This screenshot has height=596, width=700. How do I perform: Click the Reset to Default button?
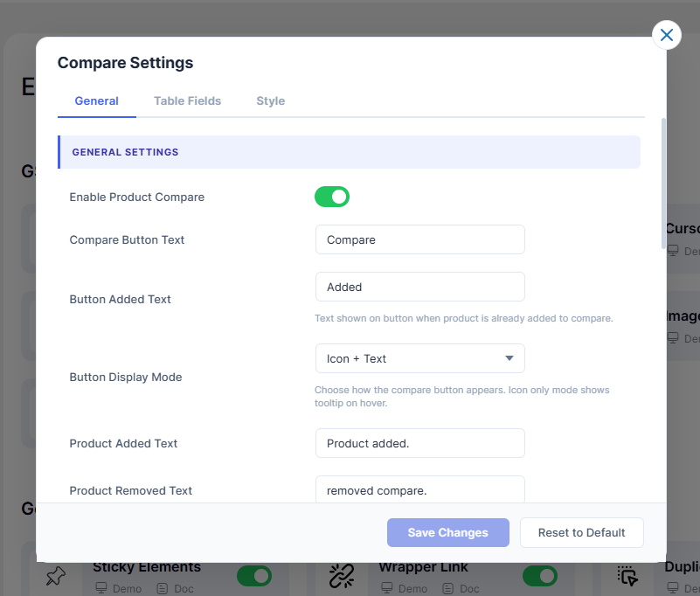click(x=581, y=533)
